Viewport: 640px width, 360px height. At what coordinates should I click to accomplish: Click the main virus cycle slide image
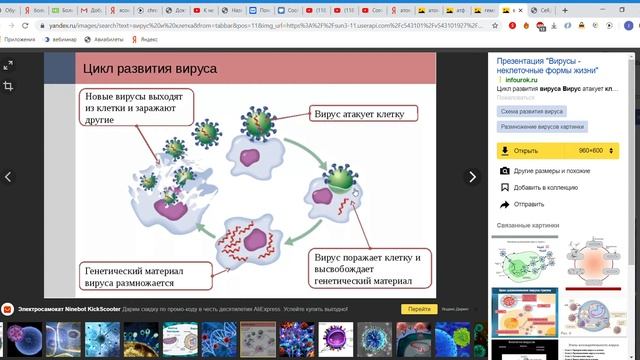(x=240, y=175)
